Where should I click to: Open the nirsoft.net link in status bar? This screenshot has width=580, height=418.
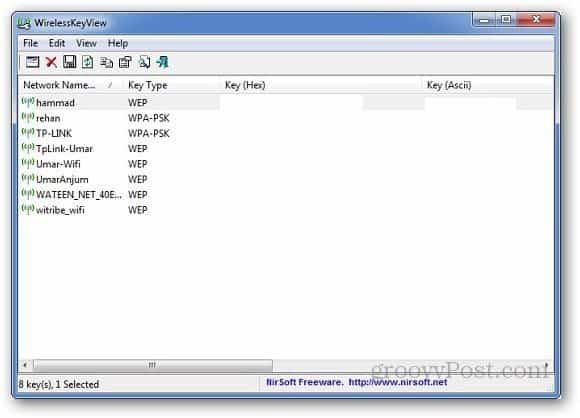pos(398,382)
